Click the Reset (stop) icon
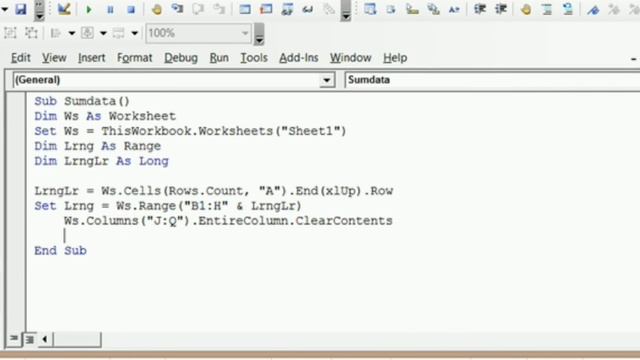Screen dimensions: 640x360 click(131, 9)
